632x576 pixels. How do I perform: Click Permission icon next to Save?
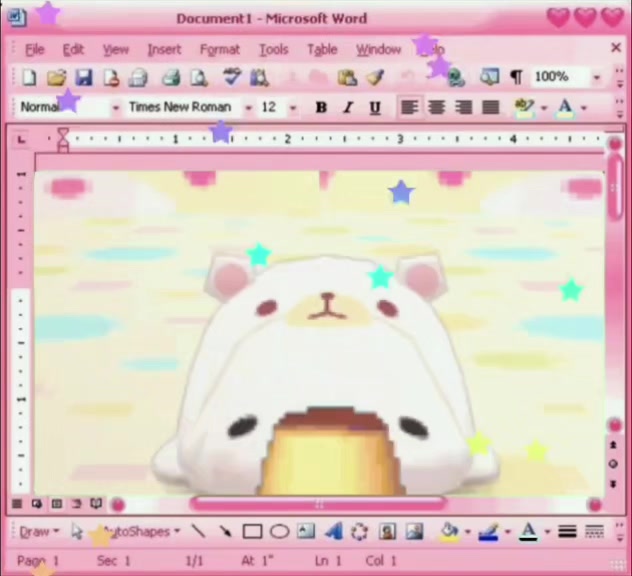coord(111,77)
